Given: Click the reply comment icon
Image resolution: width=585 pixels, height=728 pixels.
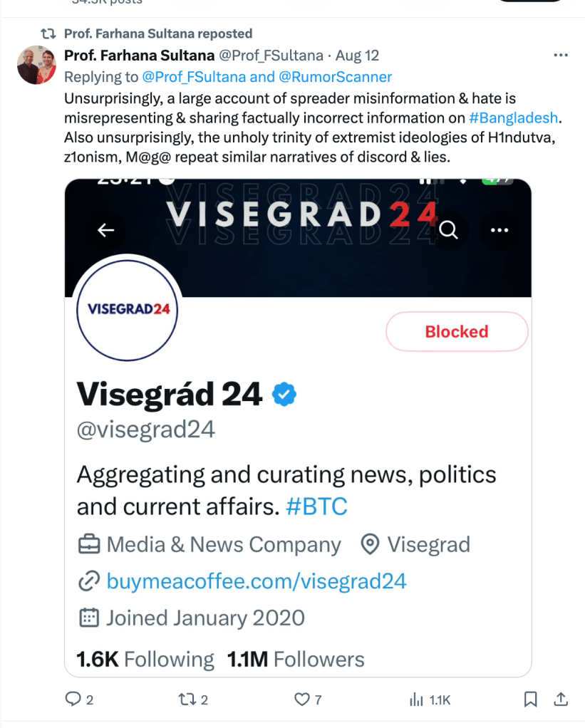Looking at the screenshot, I should pyautogui.click(x=73, y=700).
